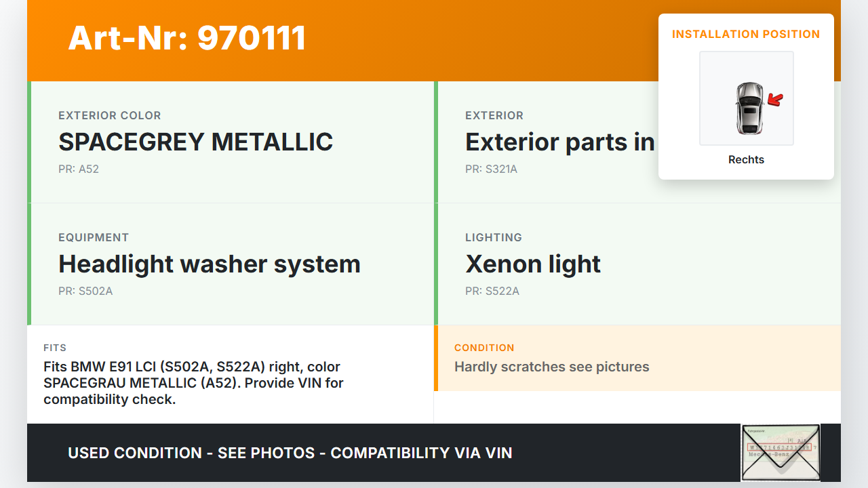The width and height of the screenshot is (868, 488).
Task: Click the Rechts position label
Action: (x=746, y=160)
